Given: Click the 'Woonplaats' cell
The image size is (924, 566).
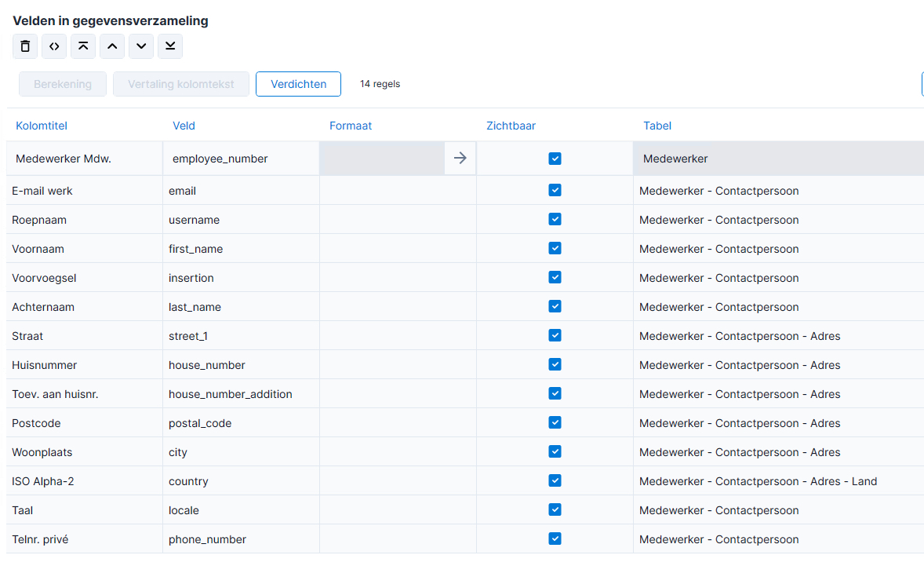Looking at the screenshot, I should (84, 452).
